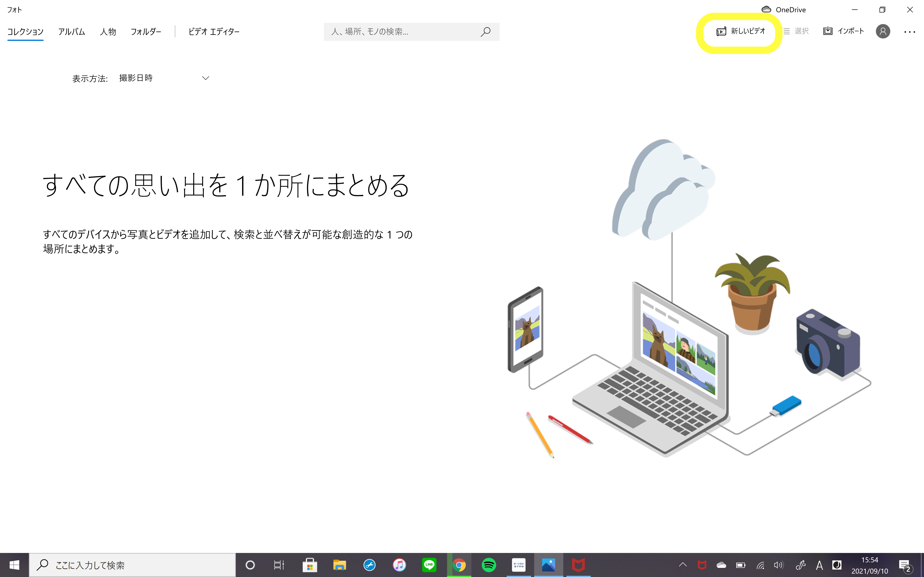Click the OneDrive cloud icon
Image resolution: width=924 pixels, height=577 pixels.
[766, 10]
